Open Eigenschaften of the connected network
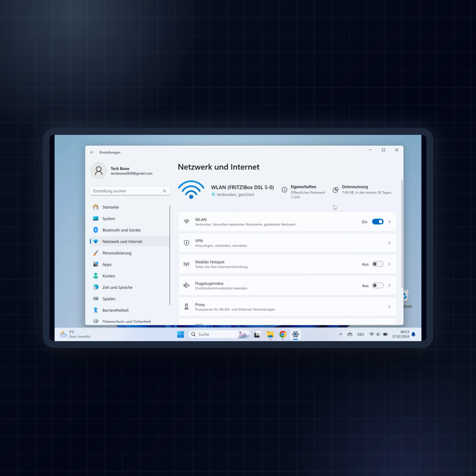476x476 pixels. (x=303, y=192)
